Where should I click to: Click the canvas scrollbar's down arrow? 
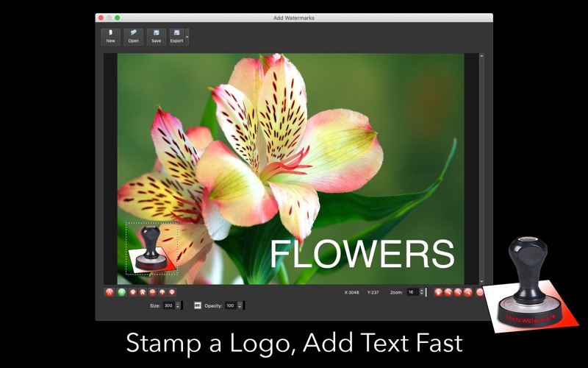[481, 282]
